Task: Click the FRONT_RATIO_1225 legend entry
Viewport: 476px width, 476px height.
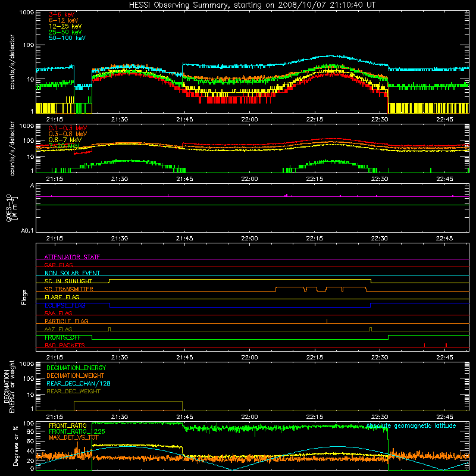Action: 77,431
